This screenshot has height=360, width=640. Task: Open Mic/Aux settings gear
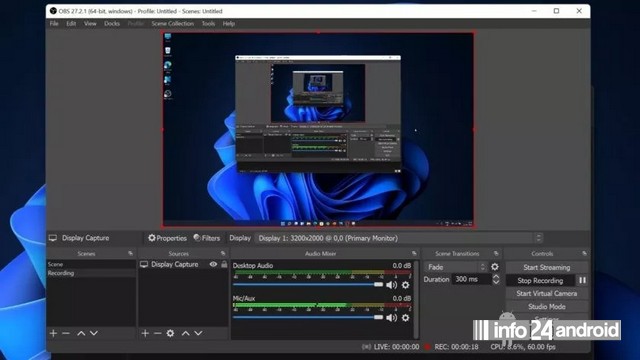point(405,318)
